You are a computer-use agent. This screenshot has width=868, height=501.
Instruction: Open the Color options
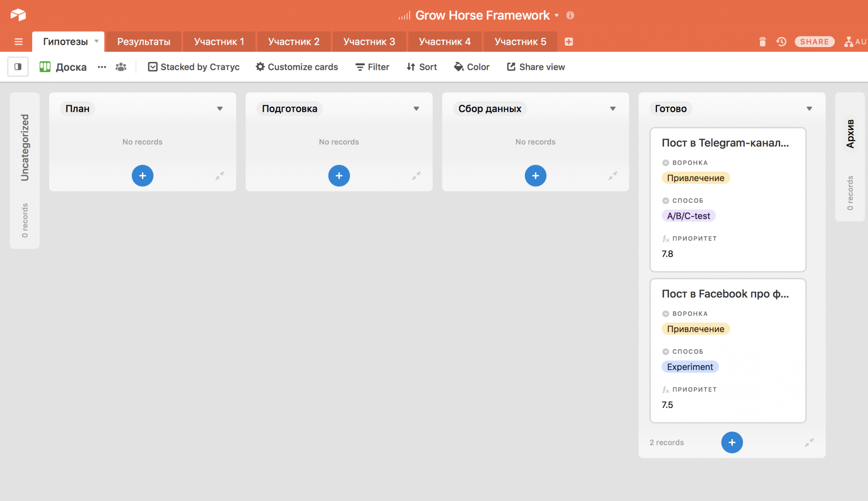point(472,67)
